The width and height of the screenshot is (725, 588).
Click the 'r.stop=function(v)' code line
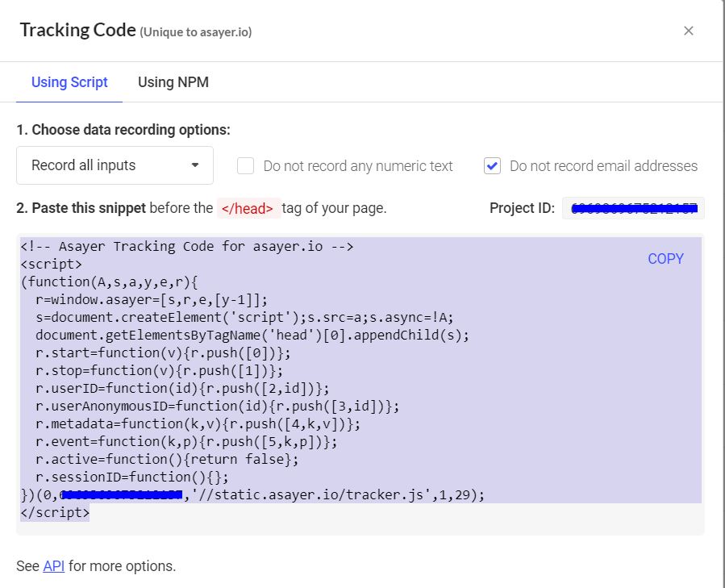click(x=159, y=370)
